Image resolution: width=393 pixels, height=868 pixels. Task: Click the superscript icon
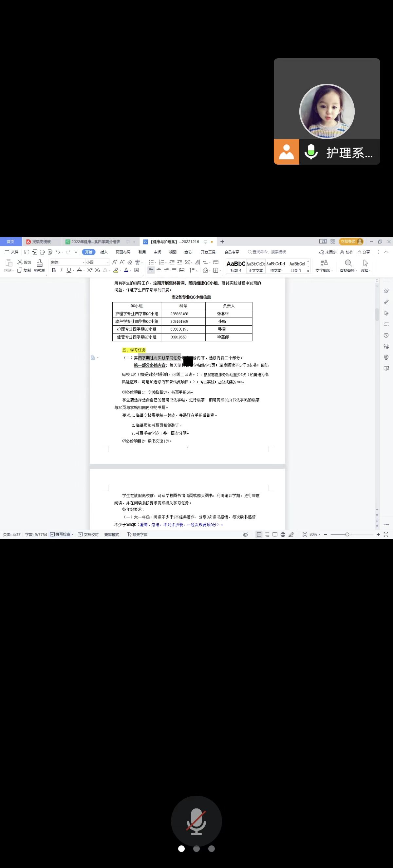click(x=90, y=270)
